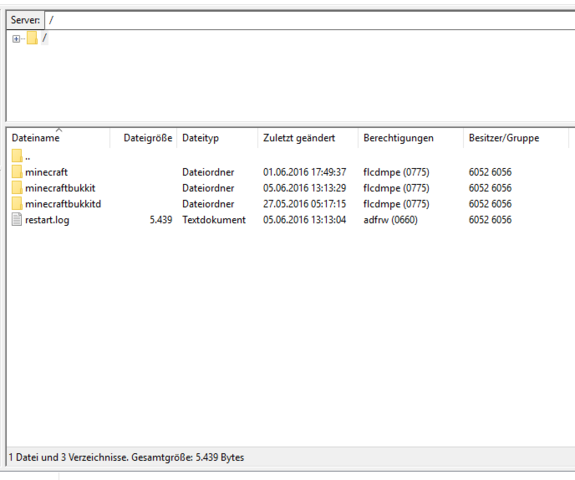Click date 05.06.2016 13:13:29
This screenshot has width=575, height=480.
(x=304, y=188)
